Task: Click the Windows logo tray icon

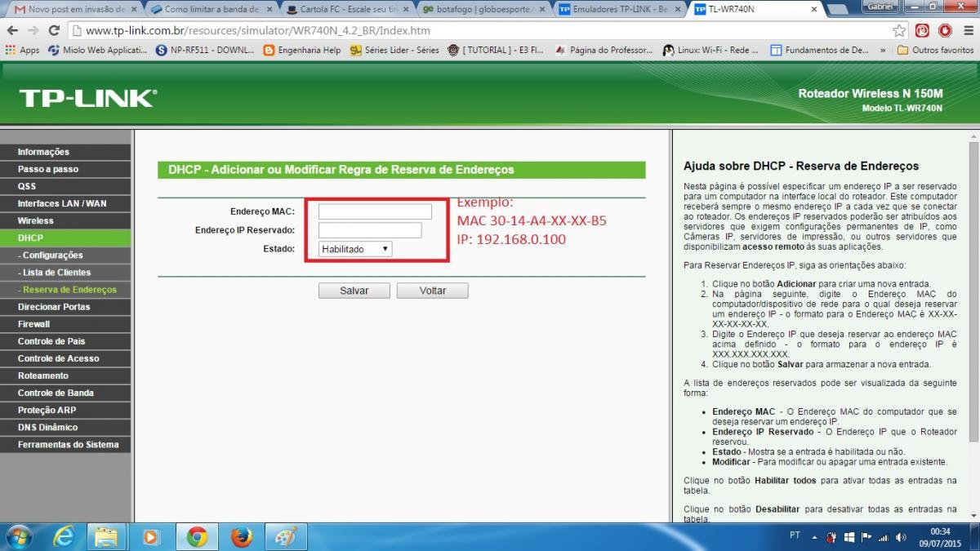Action: pos(849,537)
